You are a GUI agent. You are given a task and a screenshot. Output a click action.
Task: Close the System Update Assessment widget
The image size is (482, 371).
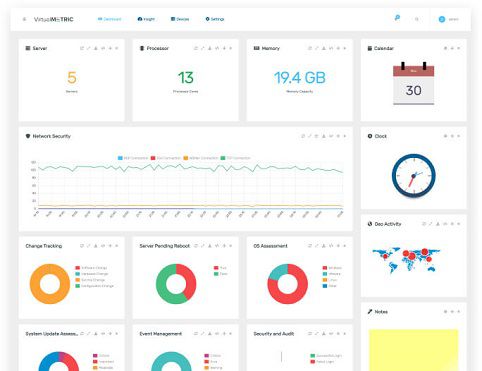tap(117, 334)
